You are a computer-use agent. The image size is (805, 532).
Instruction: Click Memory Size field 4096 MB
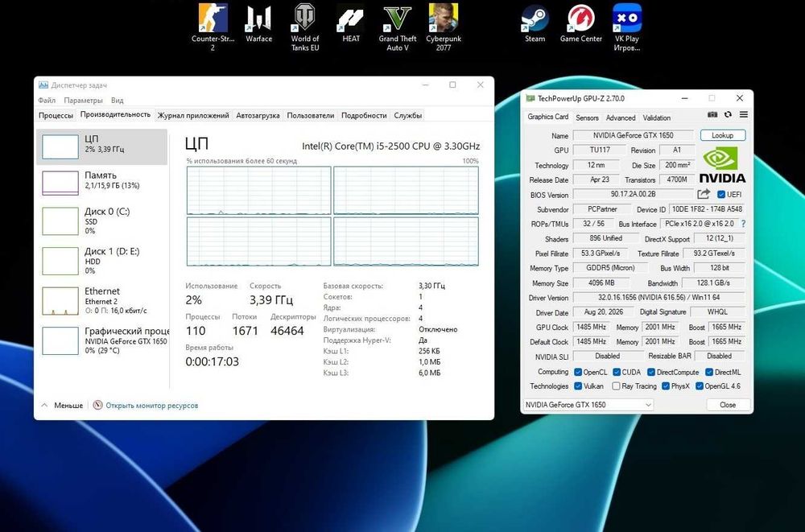tap(601, 282)
